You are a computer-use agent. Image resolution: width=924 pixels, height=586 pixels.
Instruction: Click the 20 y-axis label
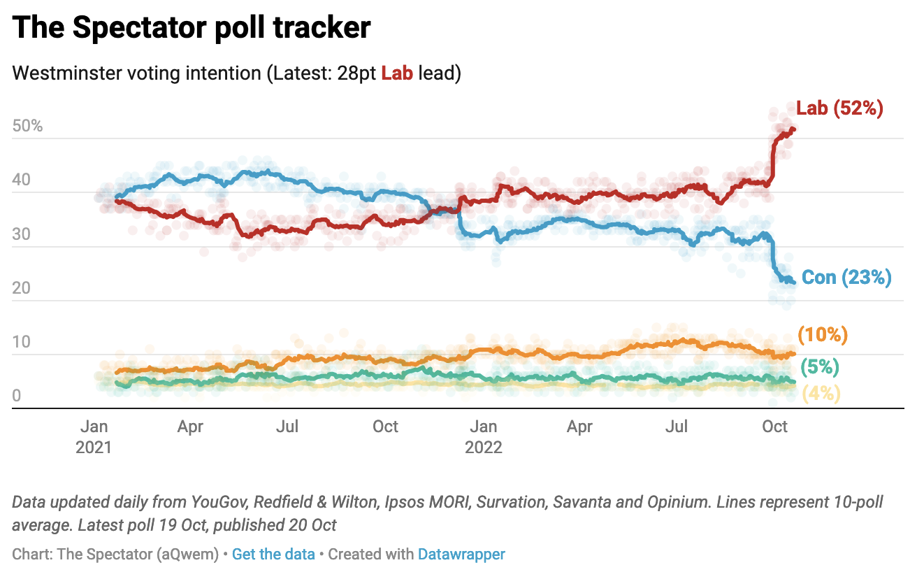point(21,288)
